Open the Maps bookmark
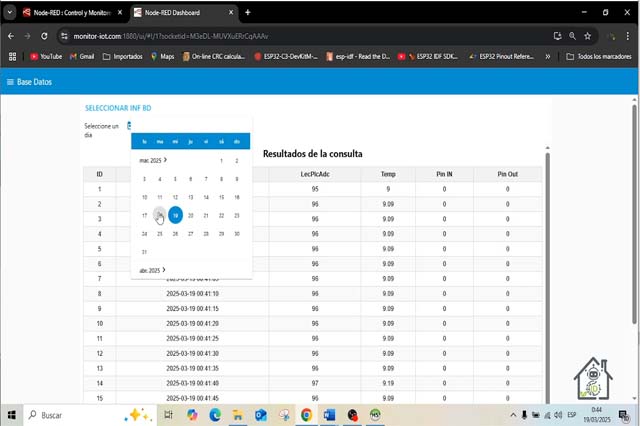 [162, 57]
